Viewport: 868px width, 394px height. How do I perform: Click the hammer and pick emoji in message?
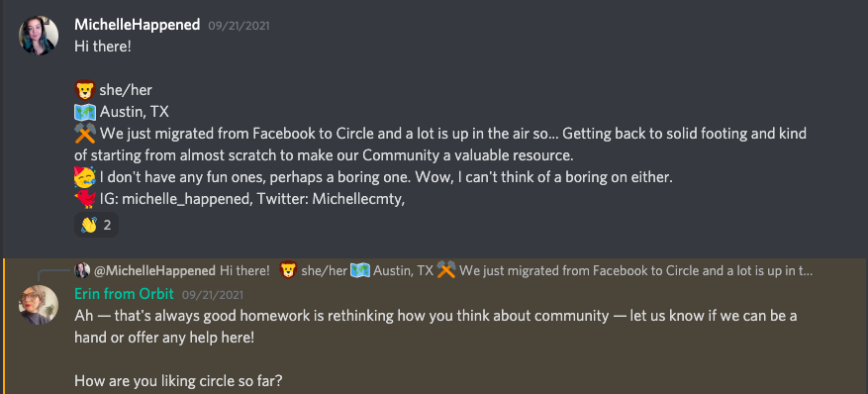[85, 134]
